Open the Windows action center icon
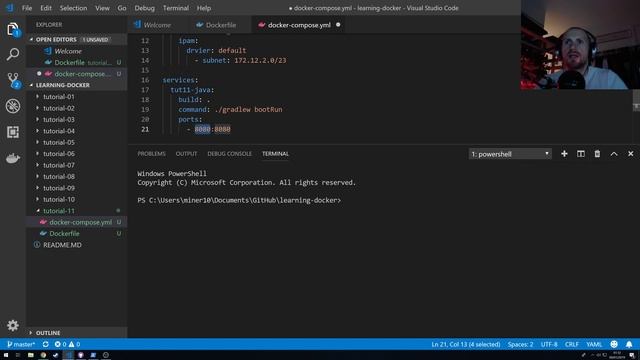This screenshot has width=640, height=360. 632,356
